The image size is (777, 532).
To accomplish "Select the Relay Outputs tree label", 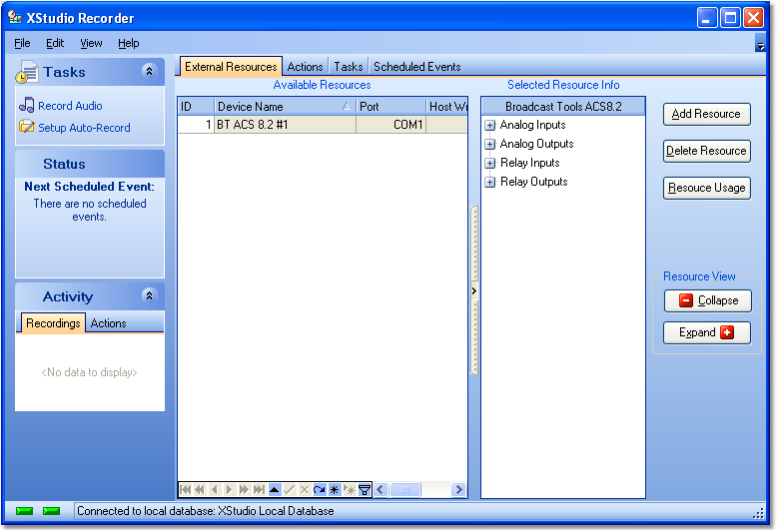I will point(533,182).
